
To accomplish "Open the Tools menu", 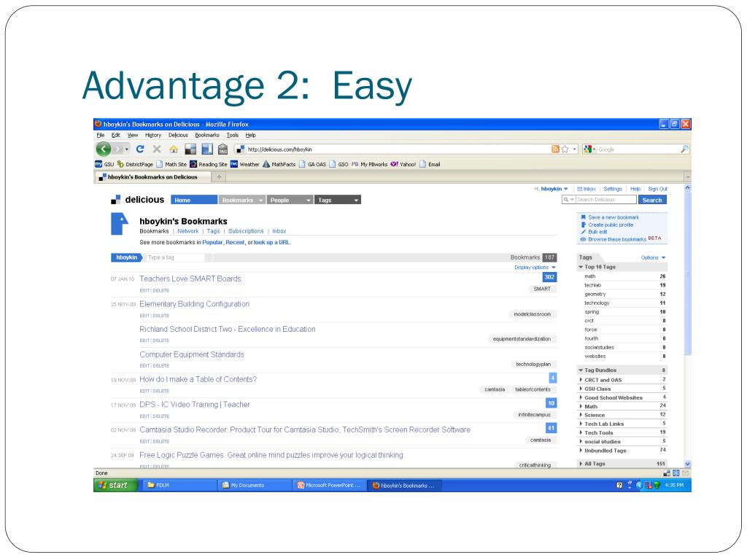I will click(232, 135).
